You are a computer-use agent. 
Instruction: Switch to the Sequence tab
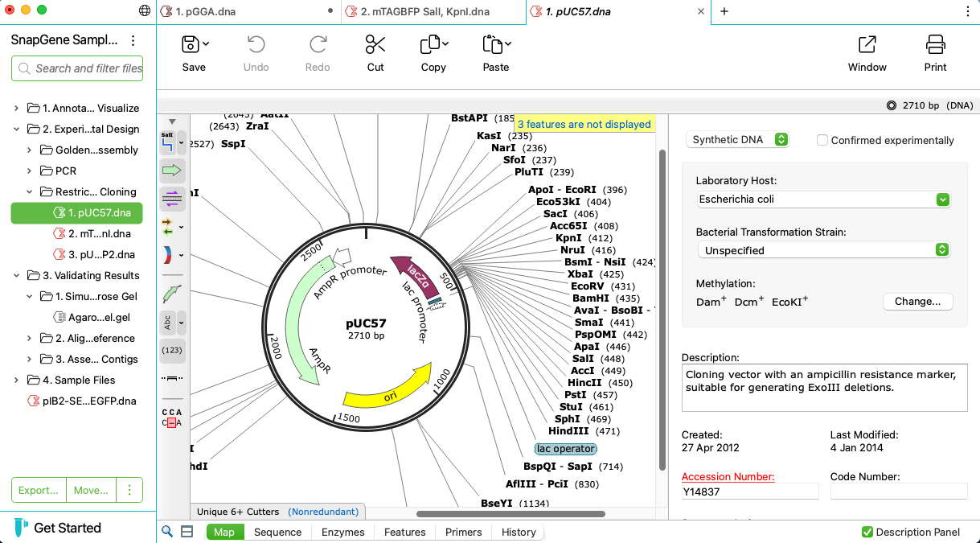(x=277, y=532)
